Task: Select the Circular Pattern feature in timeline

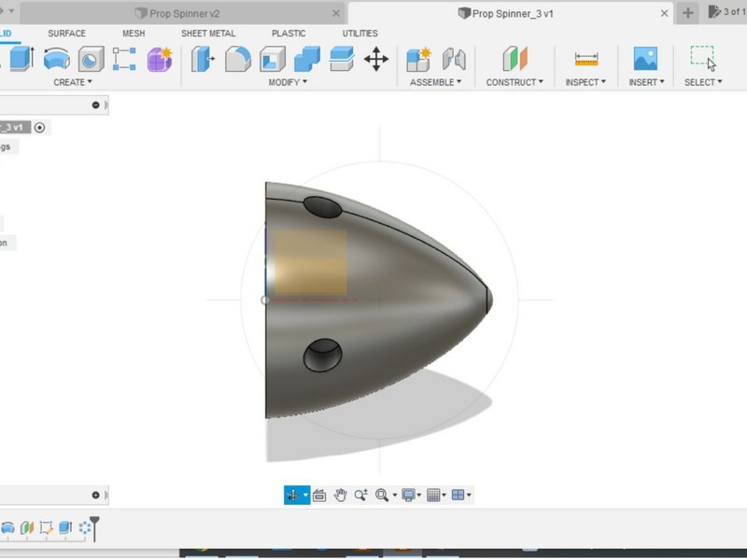Action: tap(85, 527)
